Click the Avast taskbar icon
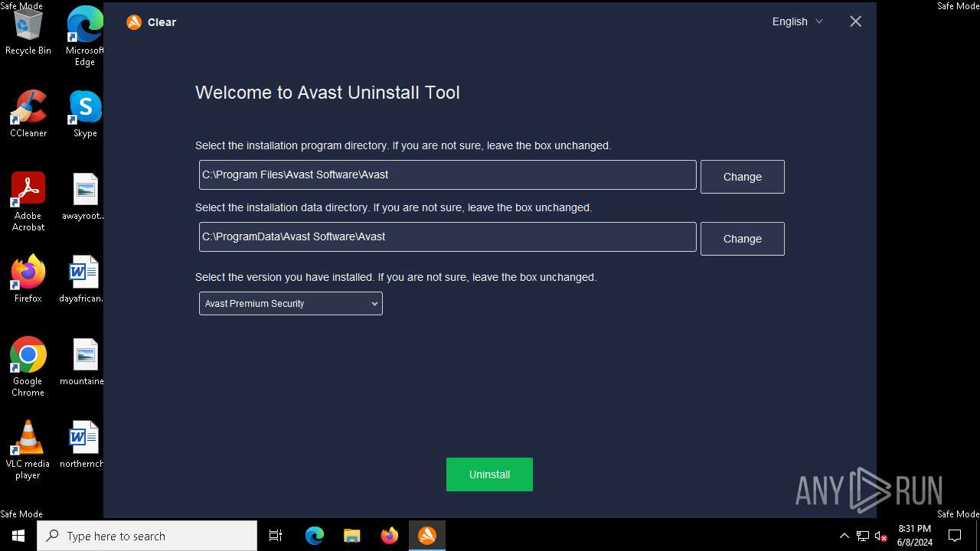The width and height of the screenshot is (980, 551). point(427,536)
